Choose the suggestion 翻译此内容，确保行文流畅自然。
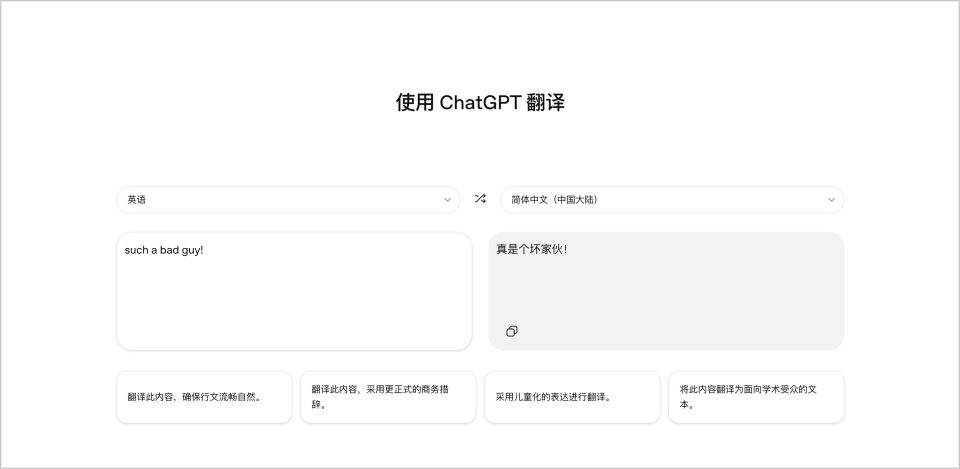The height and width of the screenshot is (469, 960). (204, 397)
